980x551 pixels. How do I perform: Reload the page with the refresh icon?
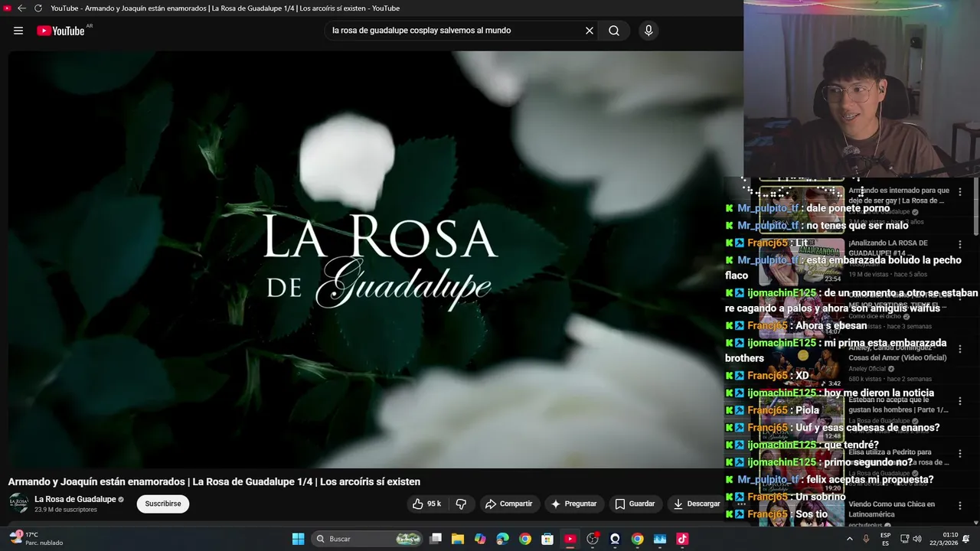(38, 8)
